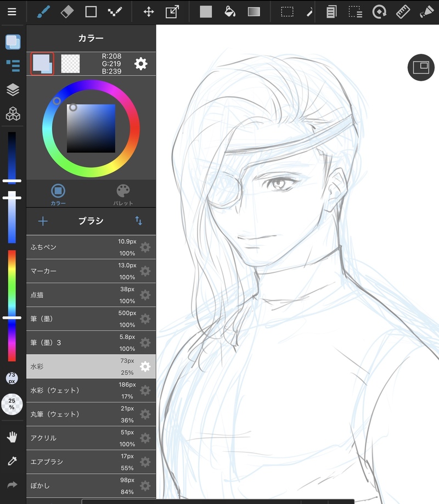Open the selection options menu
The height and width of the screenshot is (504, 439).
tap(356, 12)
